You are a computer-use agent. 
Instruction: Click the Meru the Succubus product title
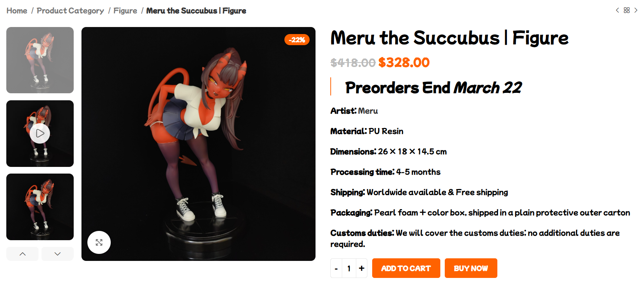pyautogui.click(x=449, y=38)
